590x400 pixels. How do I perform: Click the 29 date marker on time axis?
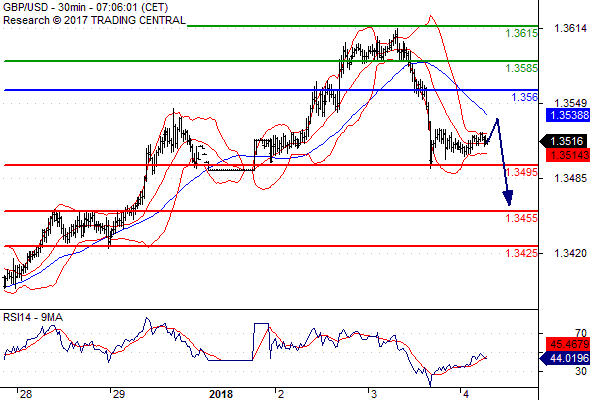click(119, 394)
